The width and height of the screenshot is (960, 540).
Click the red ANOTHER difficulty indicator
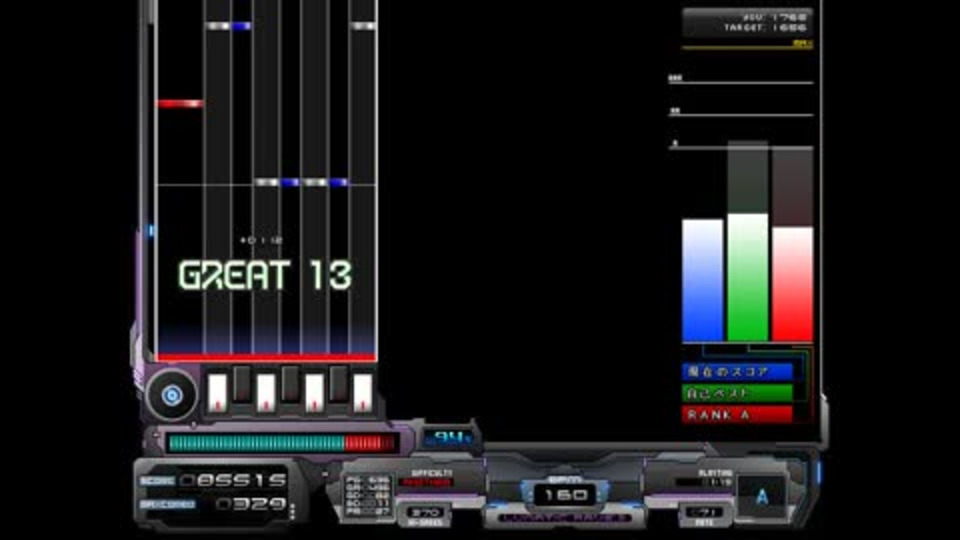tap(425, 482)
